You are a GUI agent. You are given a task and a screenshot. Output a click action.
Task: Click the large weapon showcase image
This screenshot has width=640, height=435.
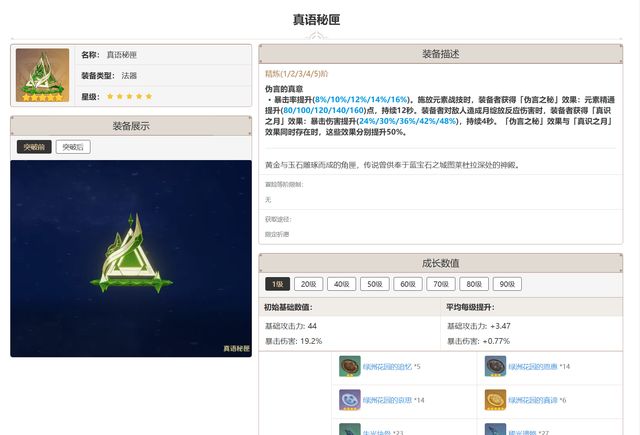[131, 258]
